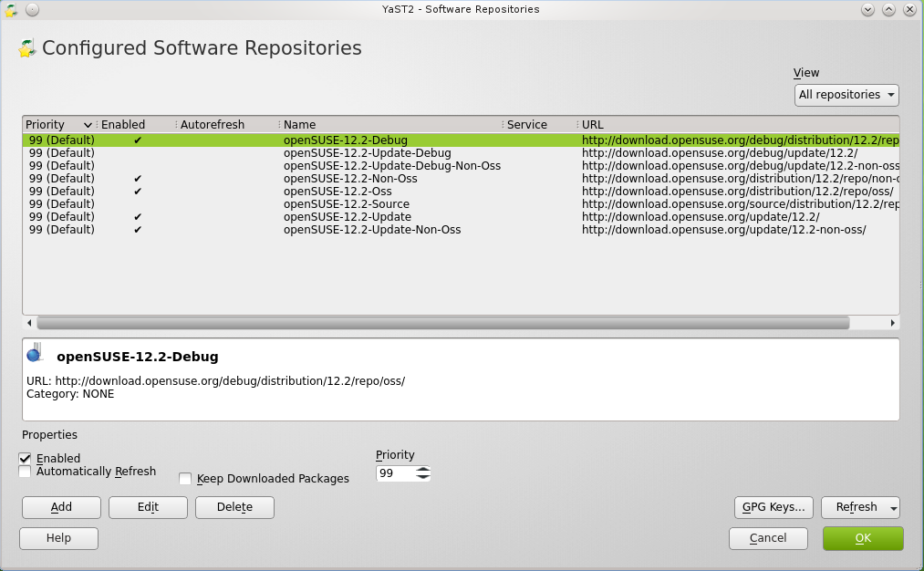
Task: Sort by the Autorefresh column header
Action: 213,125
